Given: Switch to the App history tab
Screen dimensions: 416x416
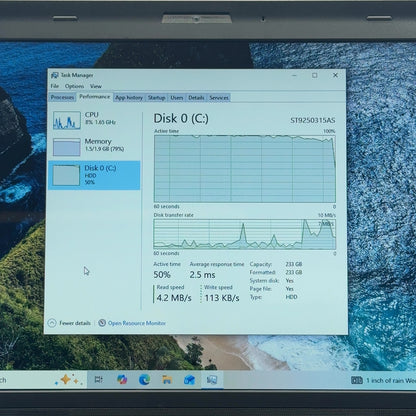Looking at the screenshot, I should tap(129, 98).
